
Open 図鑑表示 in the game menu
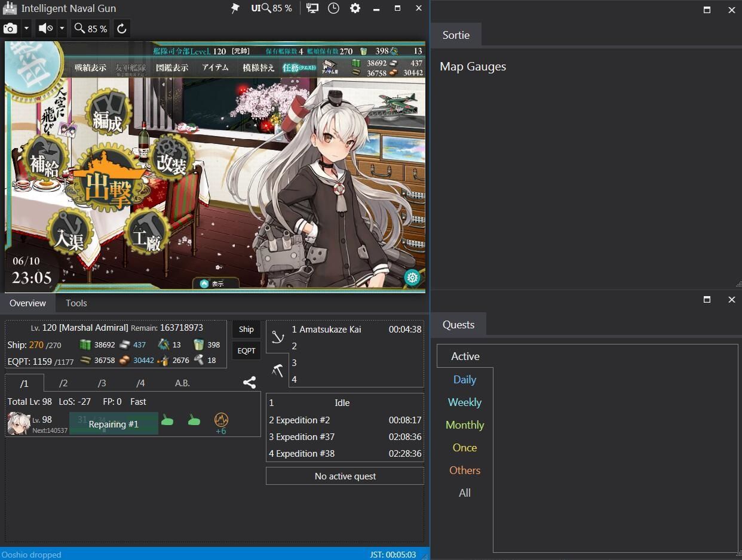pyautogui.click(x=172, y=67)
